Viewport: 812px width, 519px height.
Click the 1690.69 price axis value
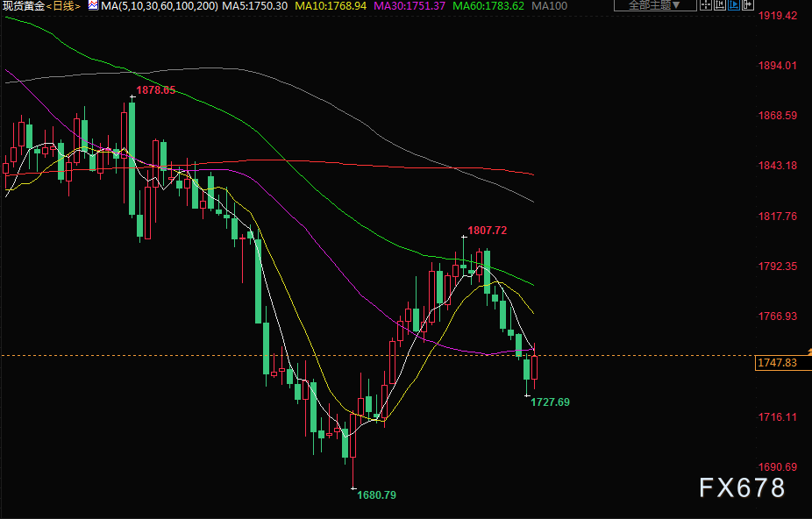coord(778,467)
